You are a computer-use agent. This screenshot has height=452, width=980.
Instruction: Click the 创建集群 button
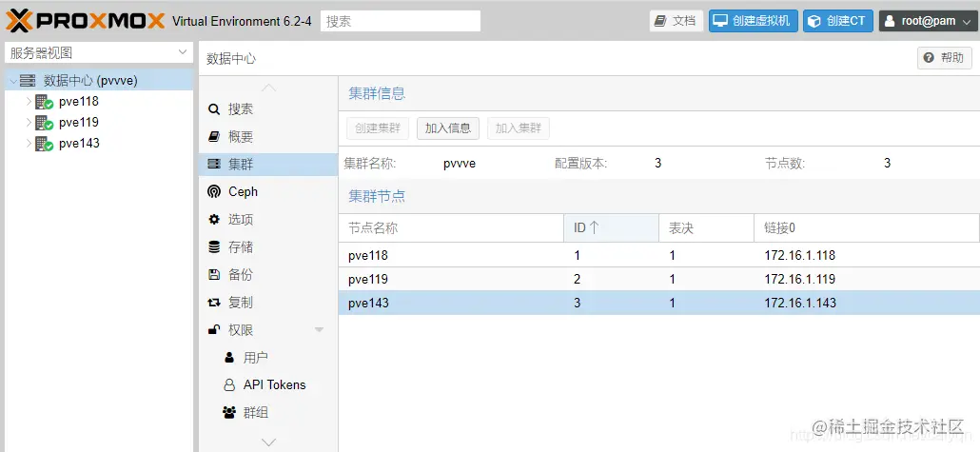click(378, 128)
